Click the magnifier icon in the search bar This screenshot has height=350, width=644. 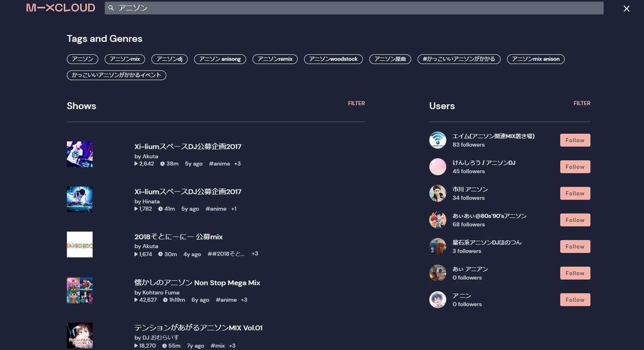tap(111, 8)
